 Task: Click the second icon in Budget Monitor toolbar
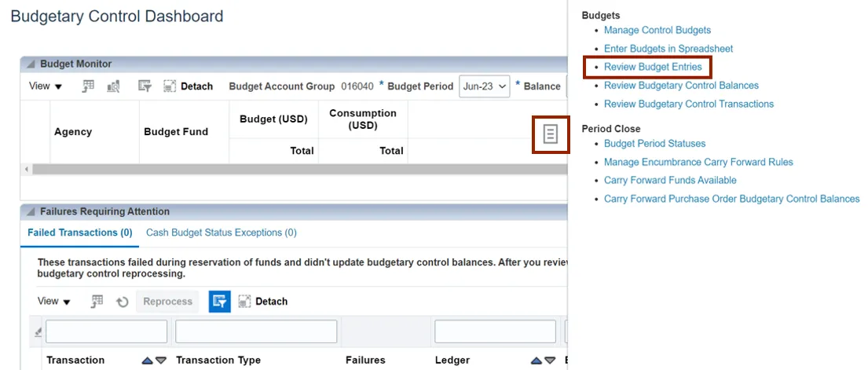(113, 86)
